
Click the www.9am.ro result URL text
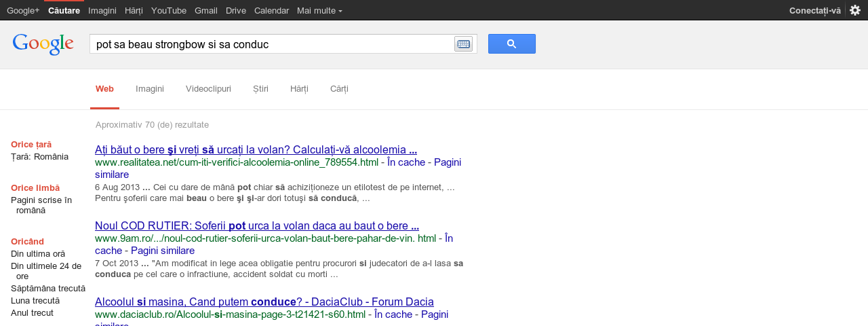click(265, 238)
